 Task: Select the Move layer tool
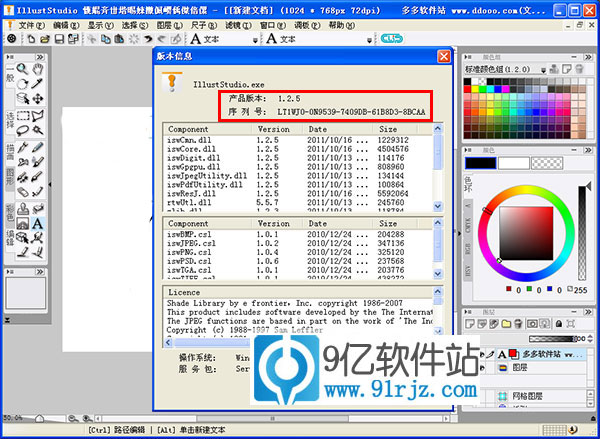[x=38, y=99]
